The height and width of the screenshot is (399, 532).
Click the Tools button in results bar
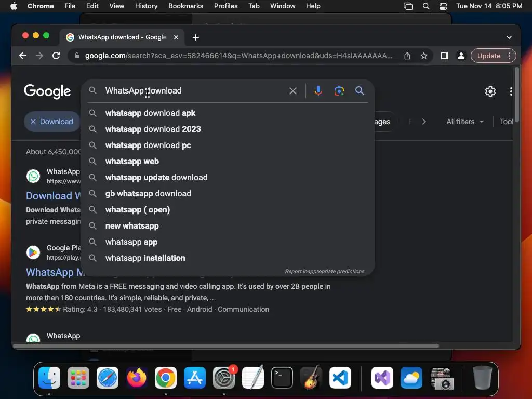coord(506,122)
